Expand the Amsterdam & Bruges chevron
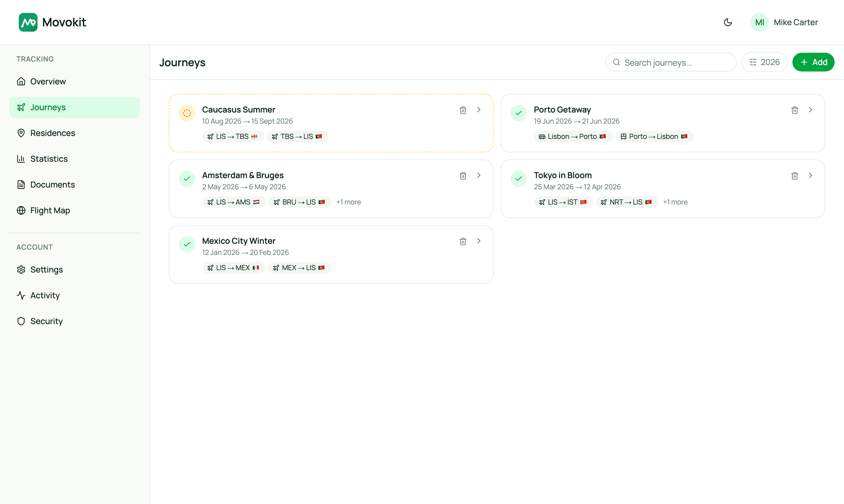 tap(479, 175)
